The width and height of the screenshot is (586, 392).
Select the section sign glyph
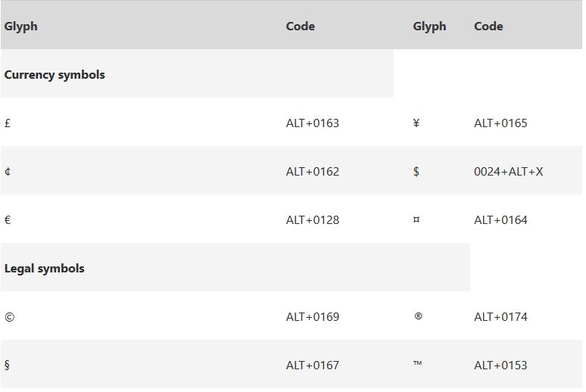point(8,365)
